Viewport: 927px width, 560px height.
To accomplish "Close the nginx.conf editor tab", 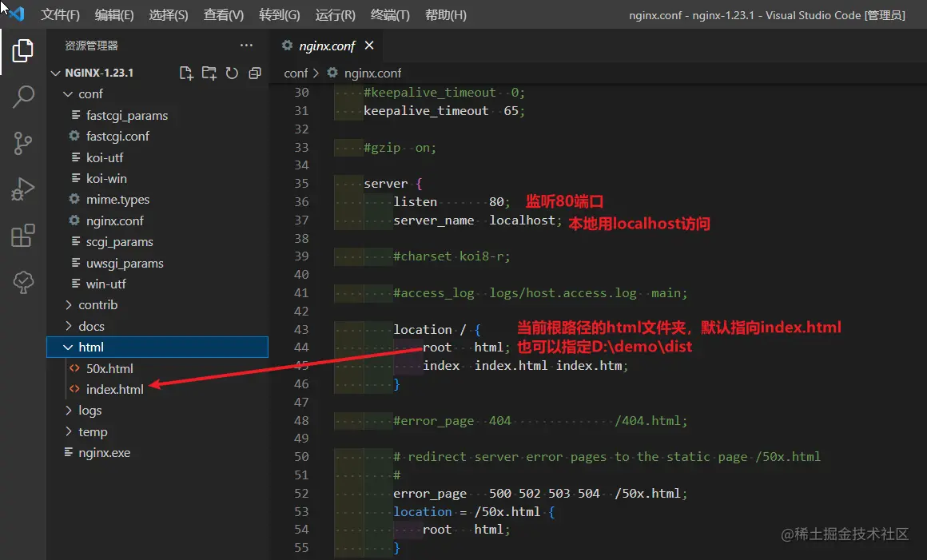I will click(369, 46).
